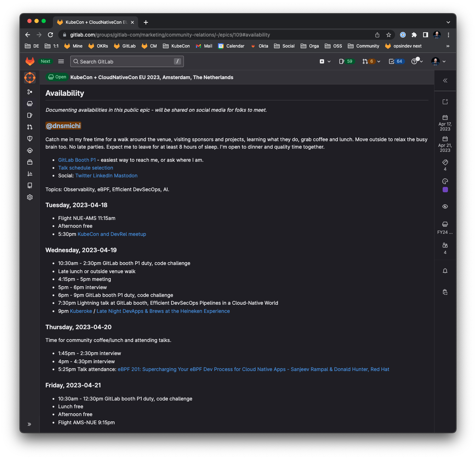Toggle the Next environment badge
This screenshot has height=459, width=476.
[x=45, y=61]
